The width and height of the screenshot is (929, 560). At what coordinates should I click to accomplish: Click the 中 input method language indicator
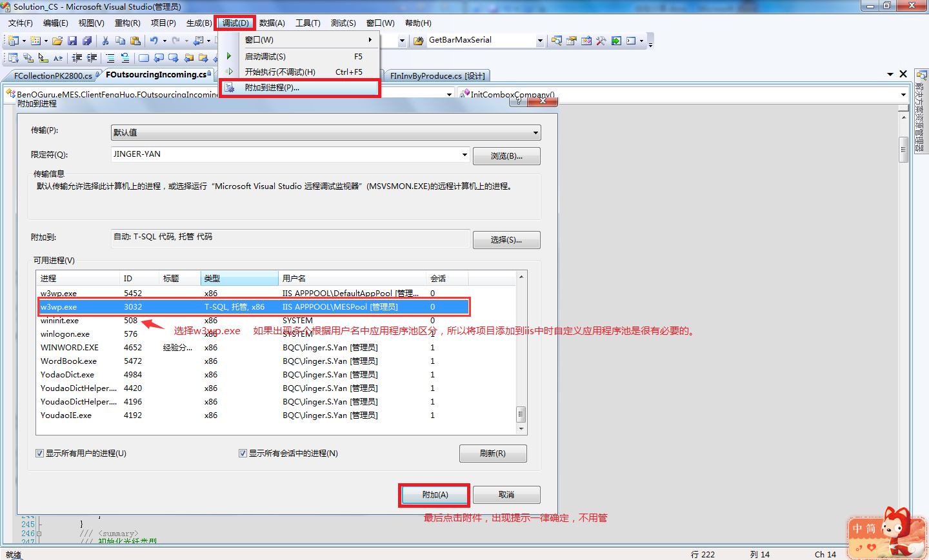[857, 528]
